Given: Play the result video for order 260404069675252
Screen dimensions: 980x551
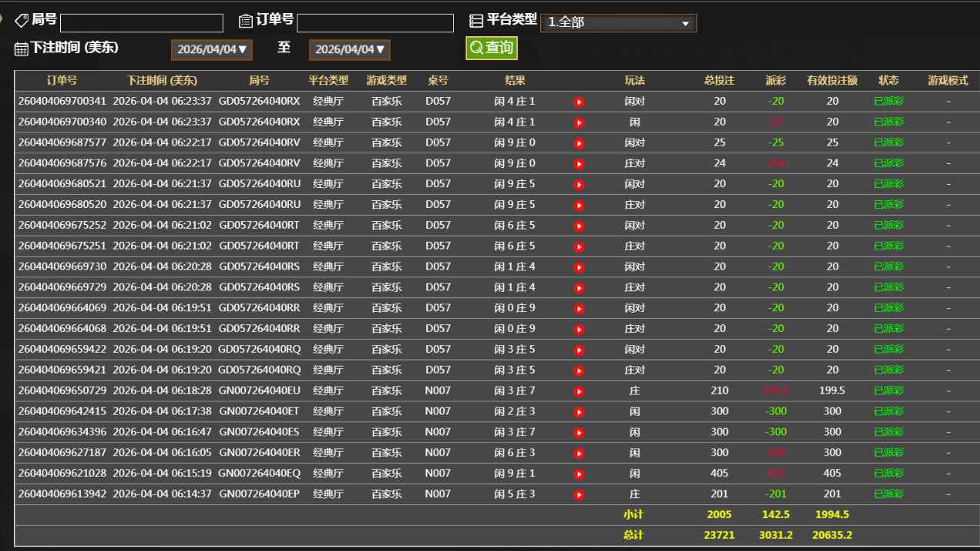Looking at the screenshot, I should (579, 226).
